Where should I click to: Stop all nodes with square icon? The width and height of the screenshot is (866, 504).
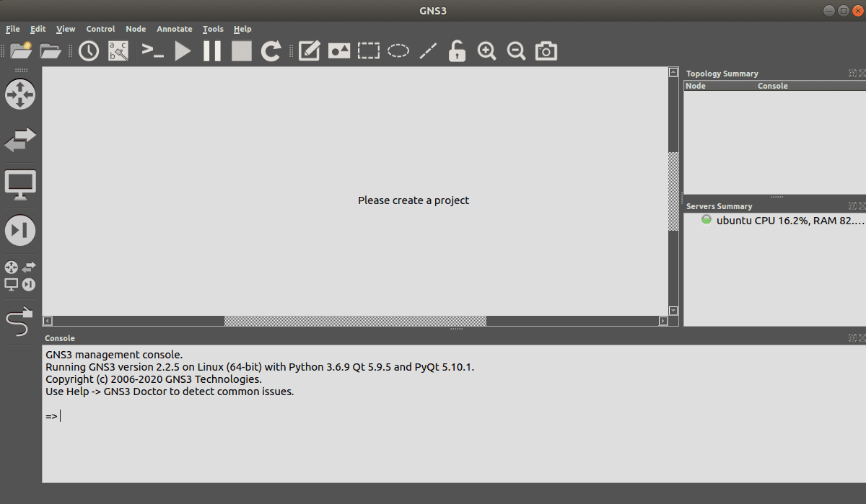coord(241,51)
